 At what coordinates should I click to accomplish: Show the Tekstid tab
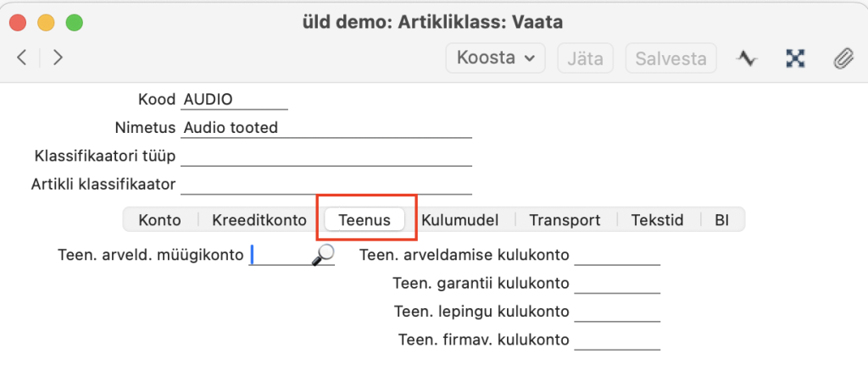[x=657, y=220]
